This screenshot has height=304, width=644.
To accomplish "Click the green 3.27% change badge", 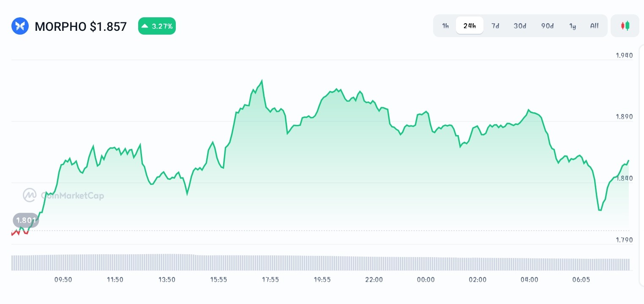I will point(157,26).
